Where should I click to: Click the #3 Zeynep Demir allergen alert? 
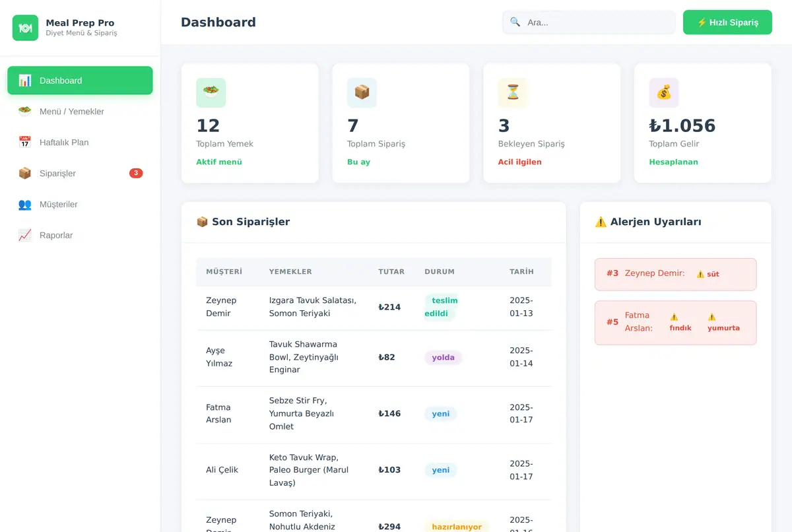(x=675, y=274)
